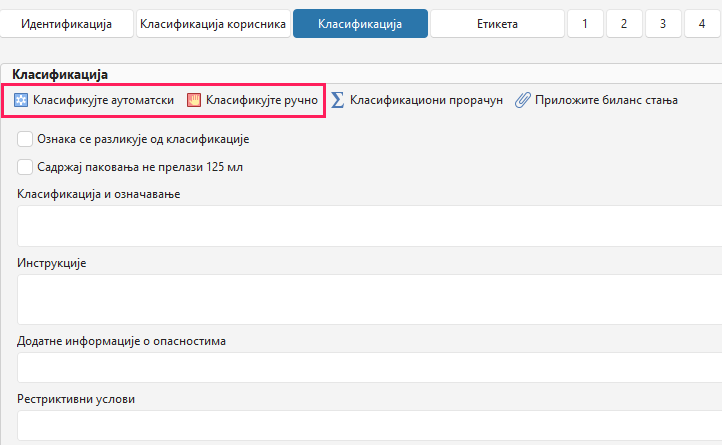Go to Етикета tab

click(x=497, y=23)
